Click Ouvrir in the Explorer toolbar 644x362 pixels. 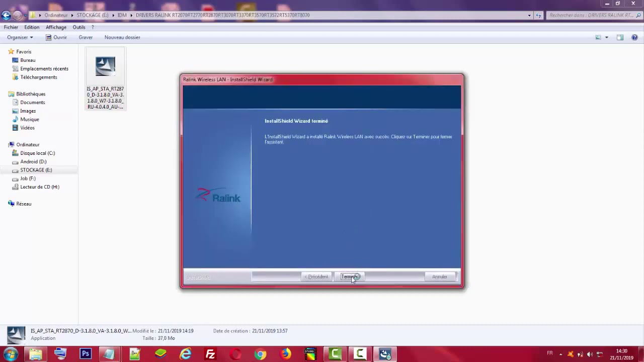[x=56, y=37]
